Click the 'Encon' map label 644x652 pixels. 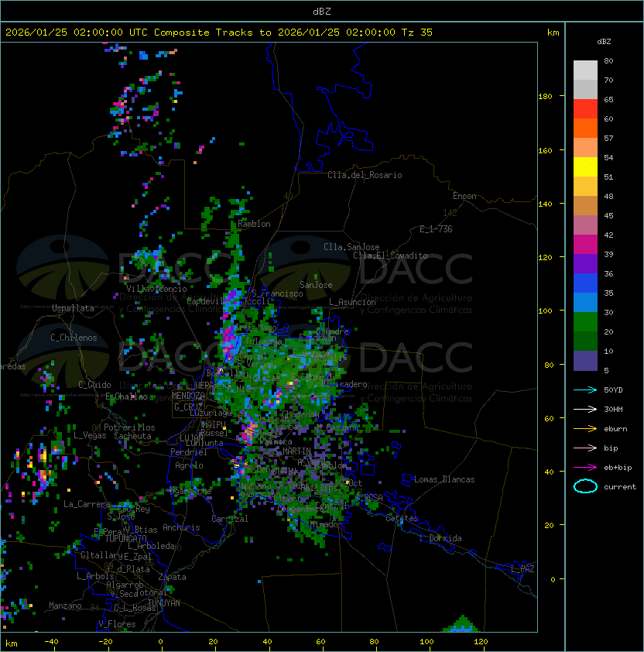(x=464, y=196)
